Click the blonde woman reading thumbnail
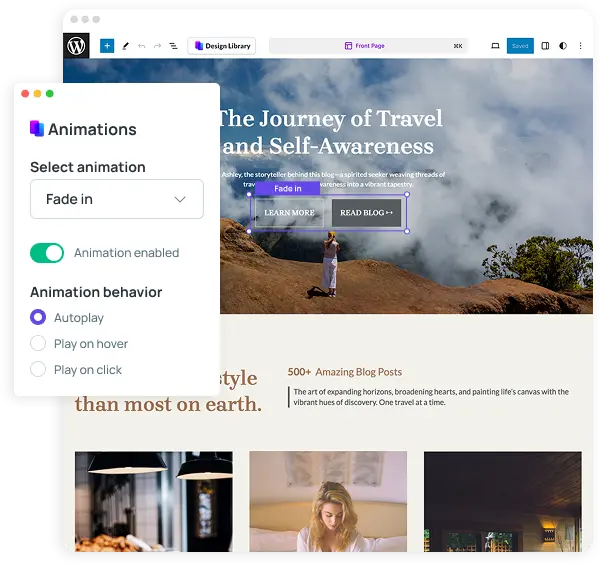 (x=328, y=501)
